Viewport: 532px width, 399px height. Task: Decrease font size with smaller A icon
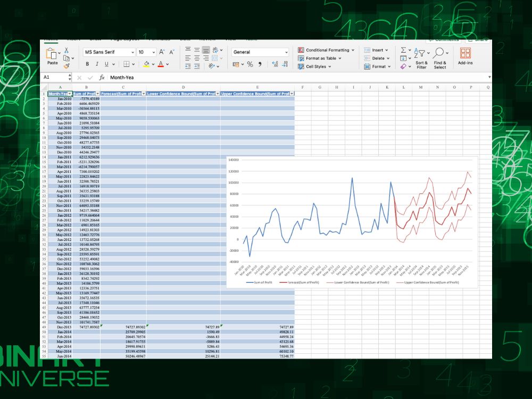(172, 52)
